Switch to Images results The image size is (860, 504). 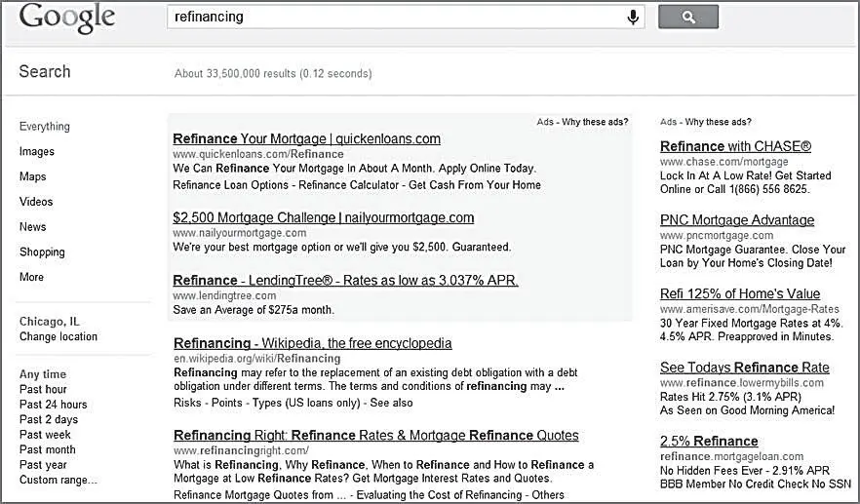(x=37, y=151)
